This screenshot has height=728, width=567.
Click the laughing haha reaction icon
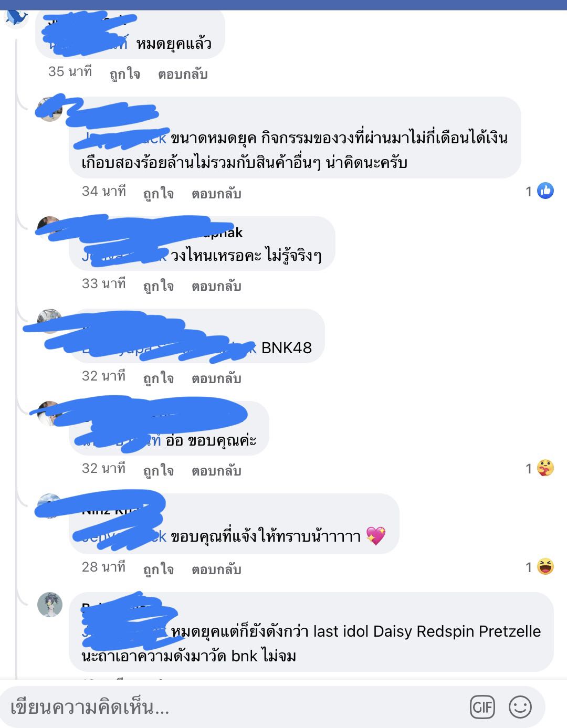[545, 567]
